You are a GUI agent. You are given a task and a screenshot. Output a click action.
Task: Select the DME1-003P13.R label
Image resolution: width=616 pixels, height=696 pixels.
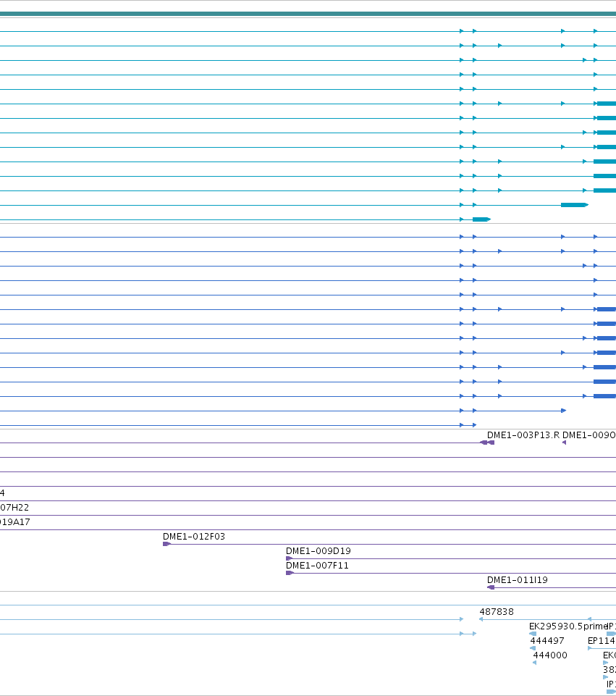[x=523, y=435]
